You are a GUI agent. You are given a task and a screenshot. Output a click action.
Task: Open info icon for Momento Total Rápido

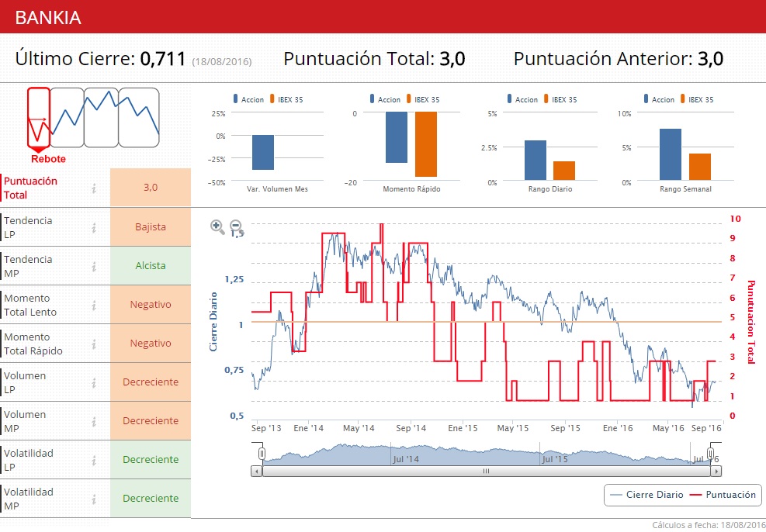pos(94,344)
